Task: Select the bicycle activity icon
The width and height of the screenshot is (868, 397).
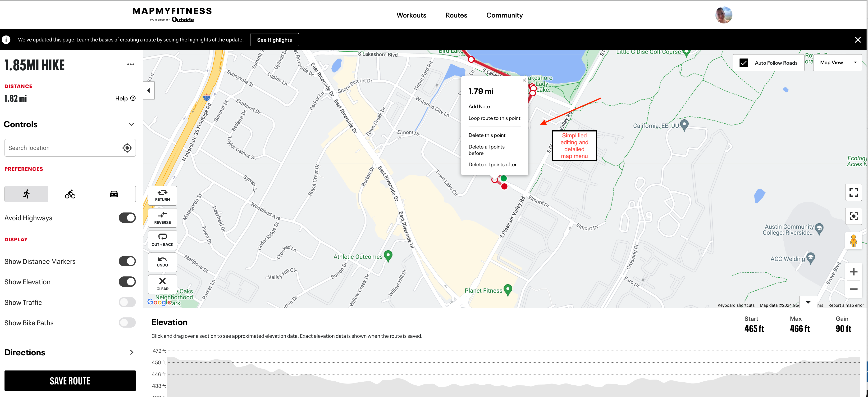Action: point(70,194)
